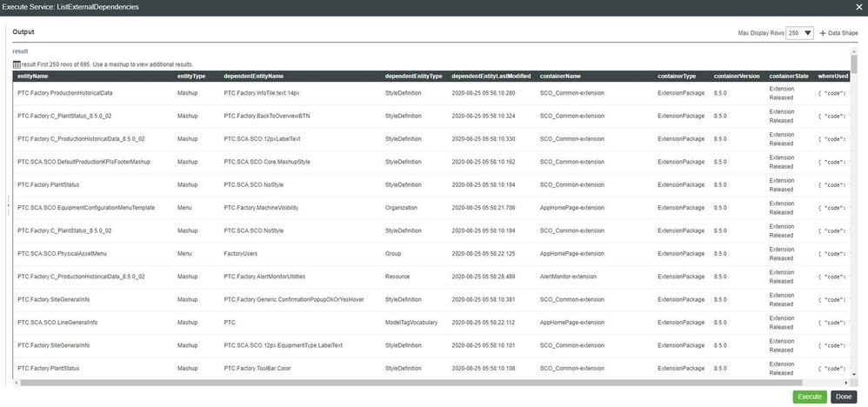This screenshot has height=407, width=868.
Task: Click the horizontal scrollbar of the table
Action: pos(411,383)
